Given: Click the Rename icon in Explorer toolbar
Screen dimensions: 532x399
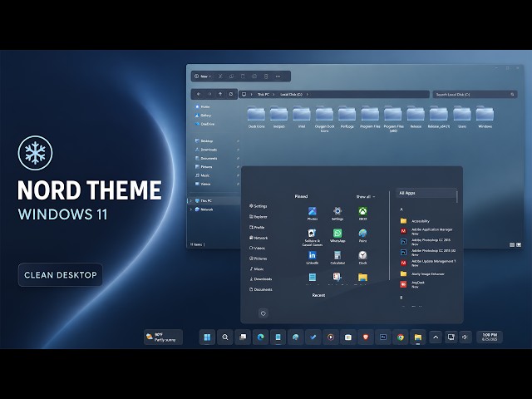Looking at the screenshot, I should point(254,76).
